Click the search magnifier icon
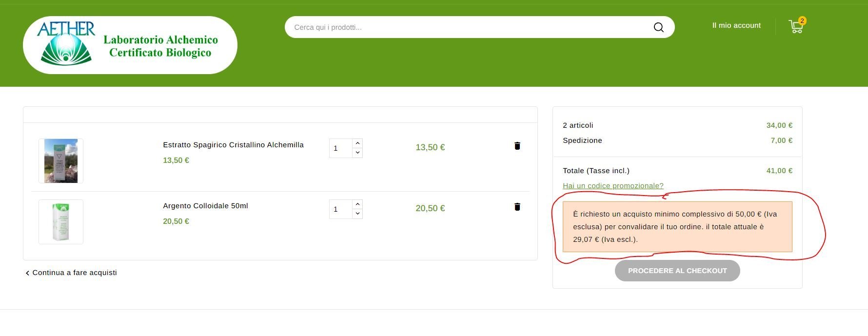Screen dimensions: 868x336 (x=658, y=27)
